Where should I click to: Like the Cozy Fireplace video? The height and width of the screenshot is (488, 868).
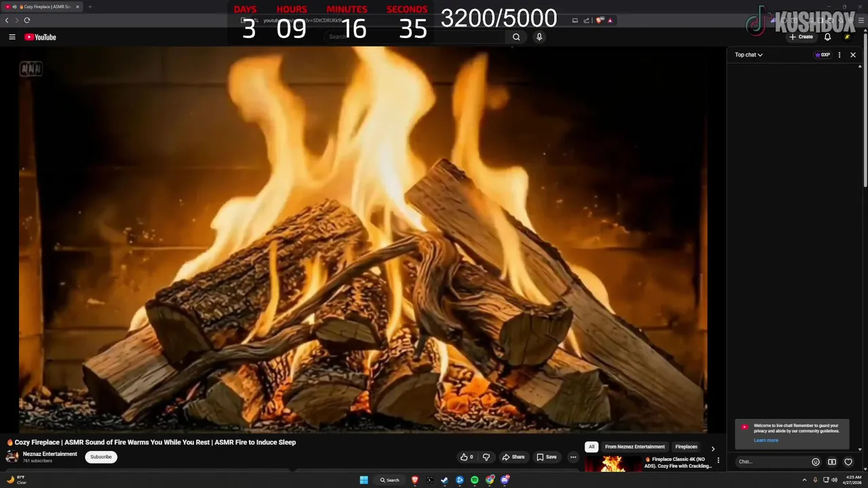coord(467,457)
